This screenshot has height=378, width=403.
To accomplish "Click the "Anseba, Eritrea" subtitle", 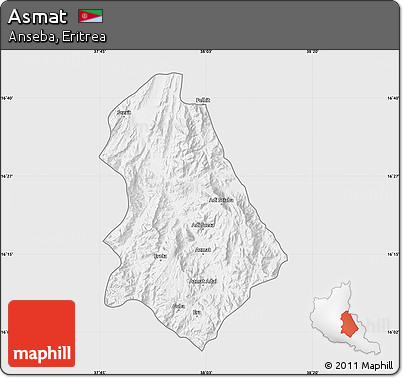I will point(57,37).
